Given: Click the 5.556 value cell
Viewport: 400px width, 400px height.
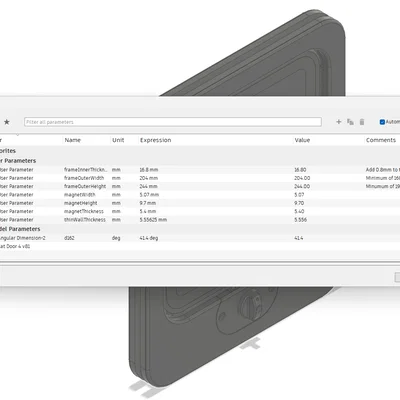Looking at the screenshot, I should (x=300, y=220).
